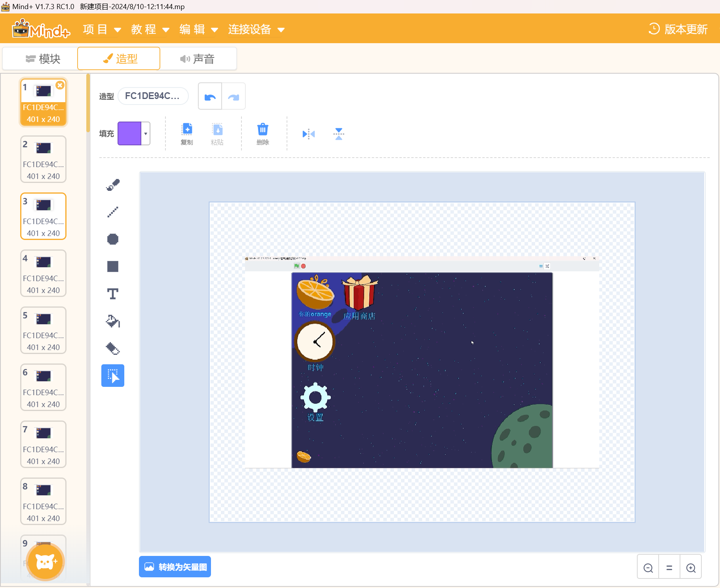Activate the Select marquee tool
Screen dimensions: 720x588
point(113,375)
